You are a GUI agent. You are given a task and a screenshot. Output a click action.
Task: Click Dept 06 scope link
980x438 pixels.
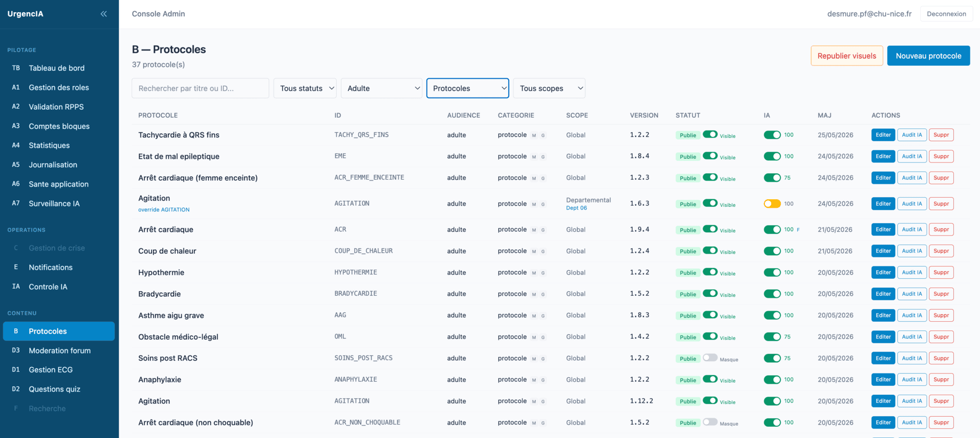(x=576, y=208)
